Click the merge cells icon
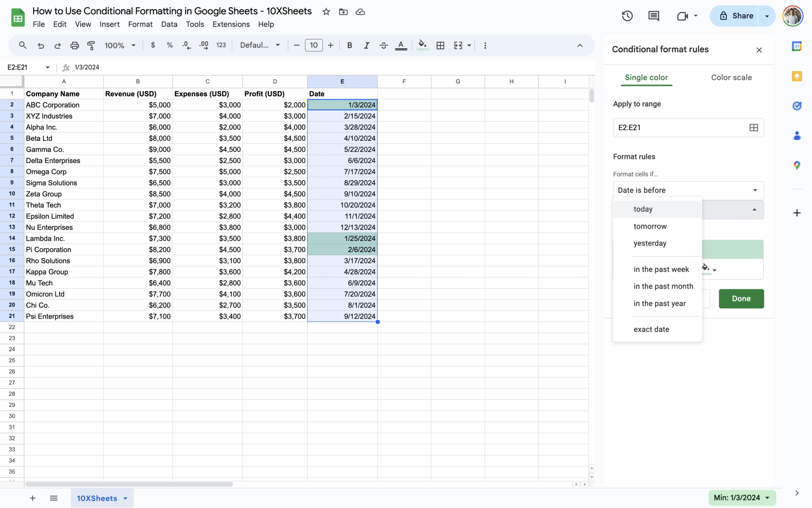Screen dimensions: 812x508 (458, 45)
